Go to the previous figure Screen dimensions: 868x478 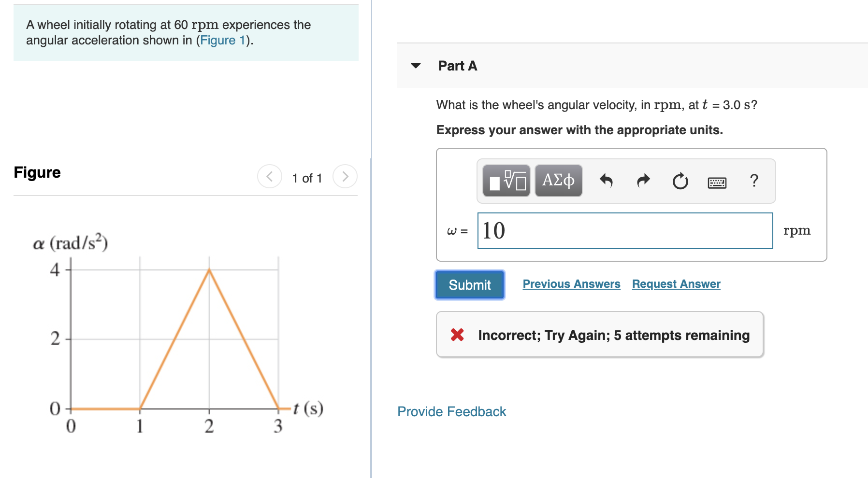(269, 177)
